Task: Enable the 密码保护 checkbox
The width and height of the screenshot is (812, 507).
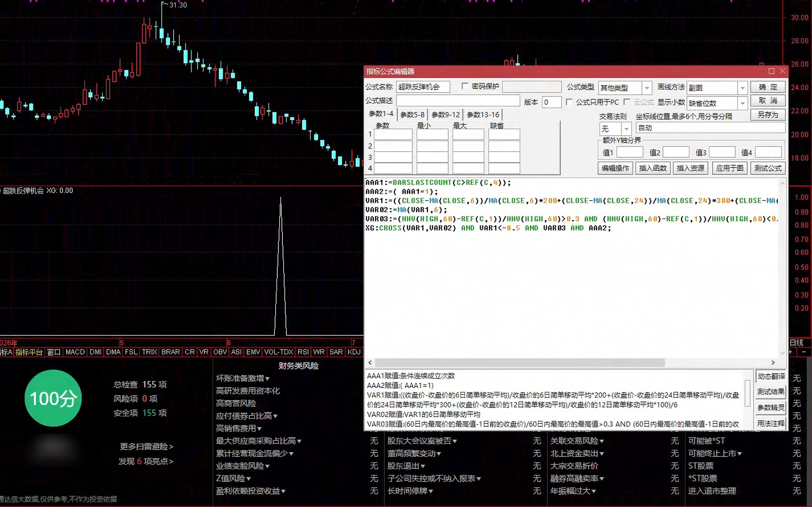Action: tap(465, 86)
